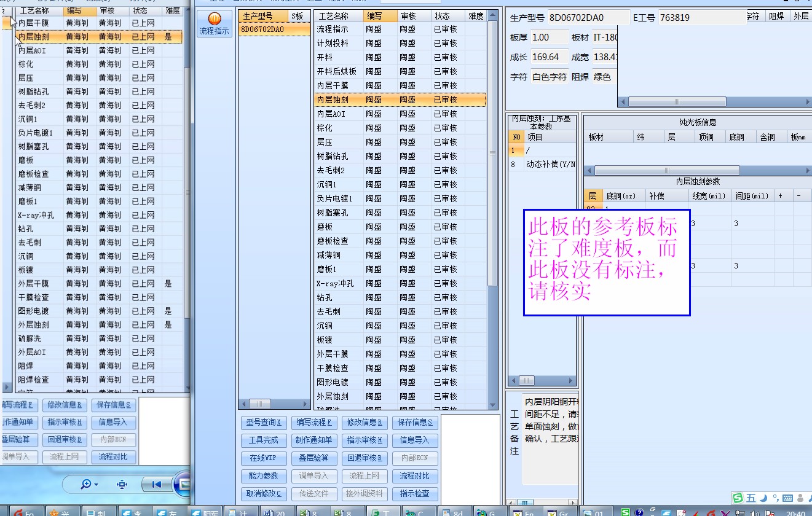This screenshot has width=812, height=516.
Task: Click 流程对比 in the front window
Action: pos(415,476)
